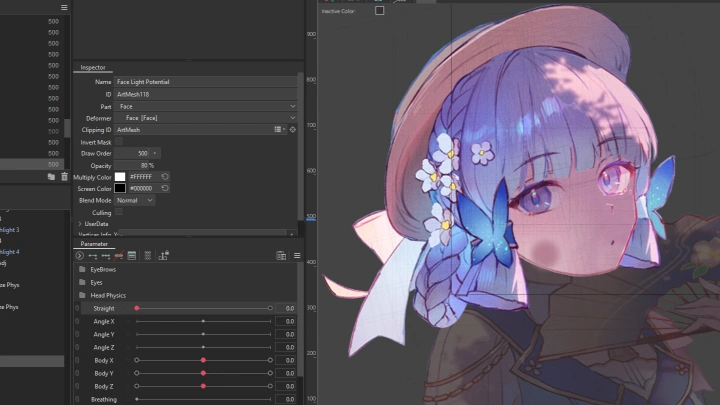Viewport: 720px width, 405px height.
Task: Open the Deformer dropdown showing Face [Face]
Action: click(205, 118)
